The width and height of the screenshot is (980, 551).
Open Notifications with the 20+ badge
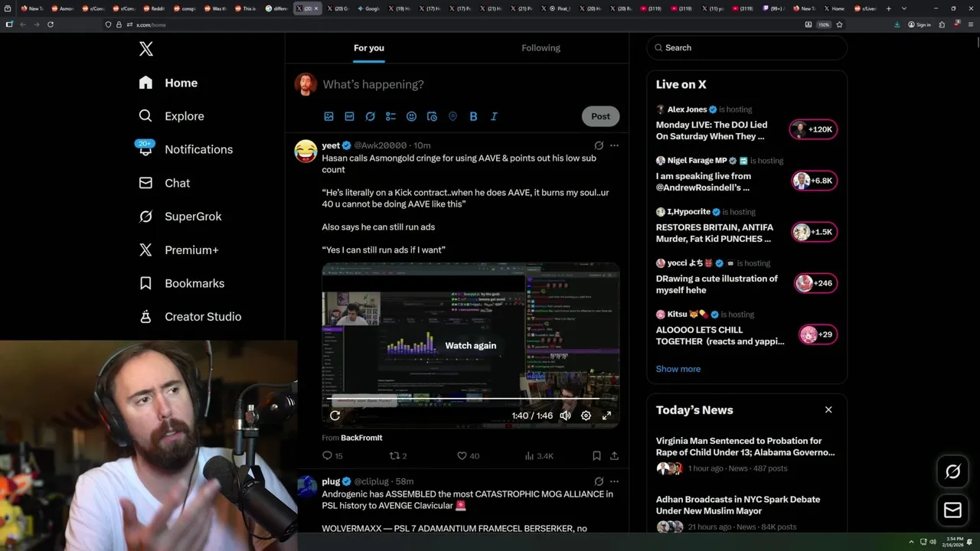[185, 149]
